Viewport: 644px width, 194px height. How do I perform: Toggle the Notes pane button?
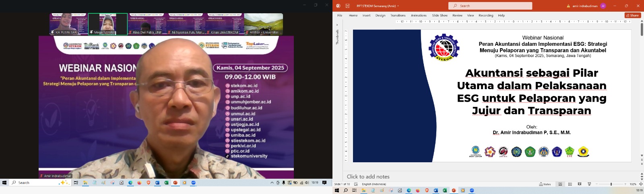[x=545, y=184]
